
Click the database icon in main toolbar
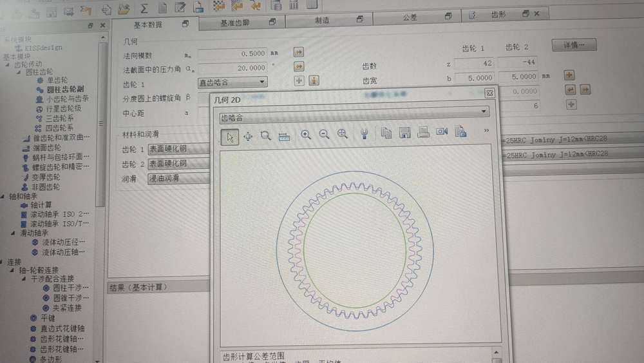pyautogui.click(x=276, y=5)
